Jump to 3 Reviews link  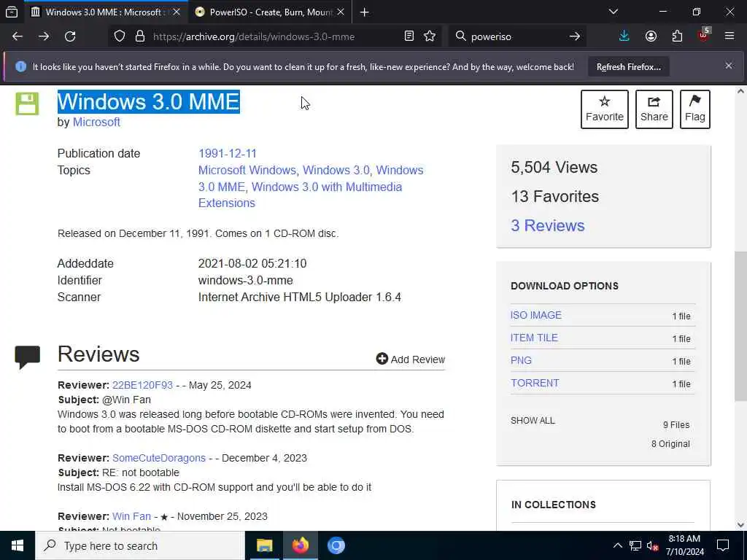[x=547, y=225]
